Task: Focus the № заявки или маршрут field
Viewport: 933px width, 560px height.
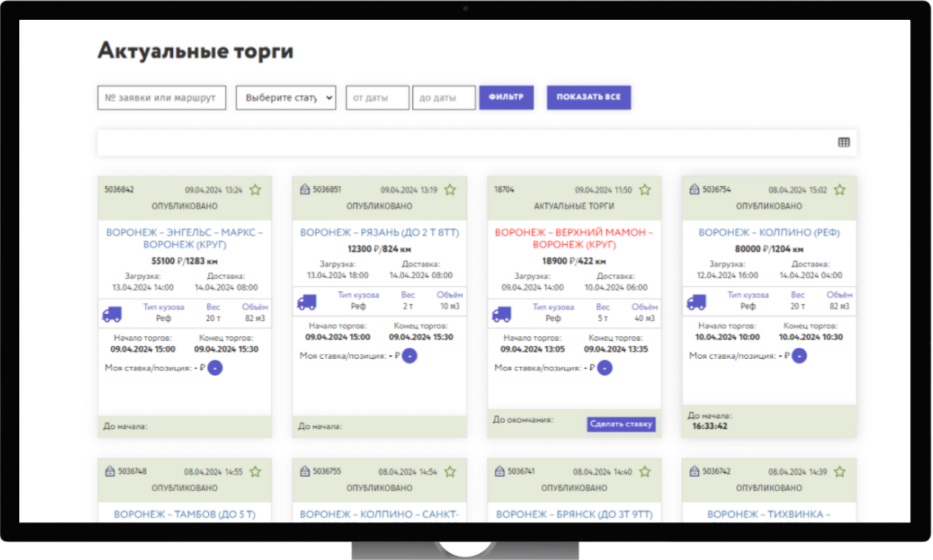Action: click(x=162, y=98)
